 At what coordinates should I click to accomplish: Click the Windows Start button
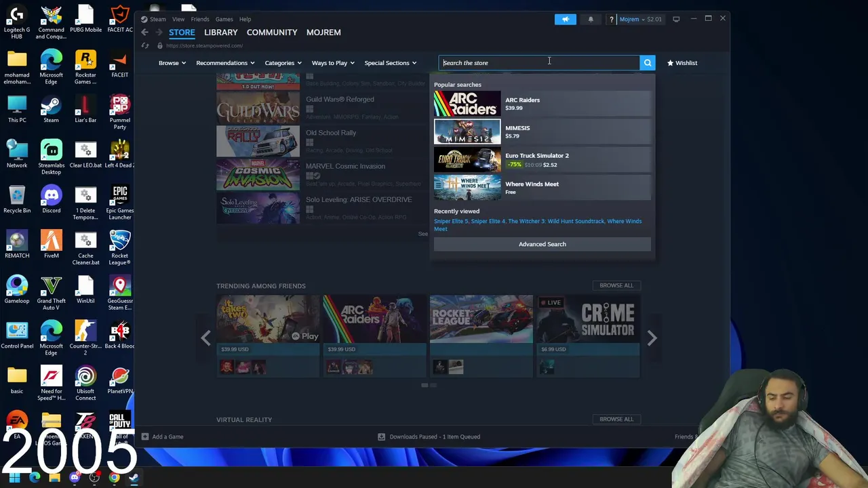pyautogui.click(x=14, y=477)
